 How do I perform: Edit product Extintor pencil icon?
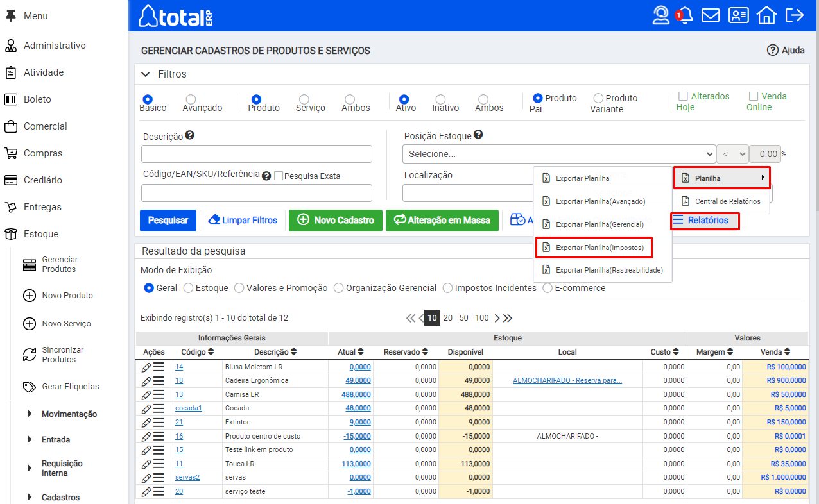pos(146,422)
